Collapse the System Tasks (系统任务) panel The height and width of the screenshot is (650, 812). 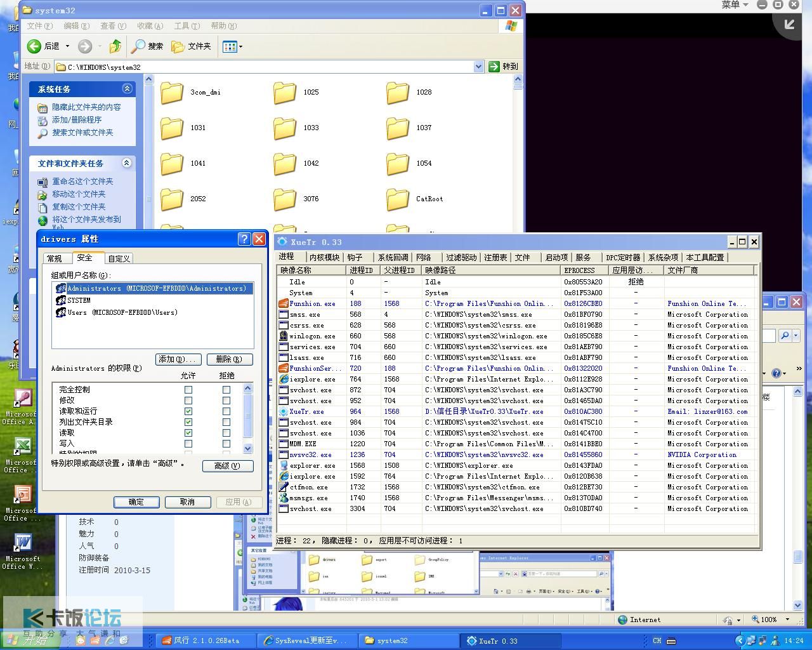[127, 89]
